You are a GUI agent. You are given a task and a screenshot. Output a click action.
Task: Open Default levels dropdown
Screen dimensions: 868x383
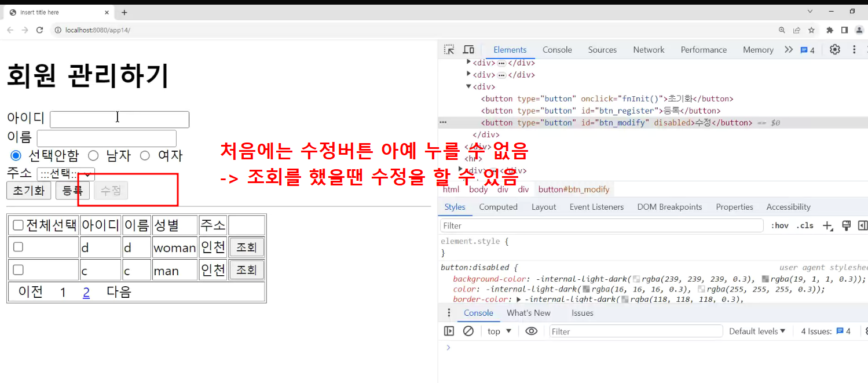click(757, 331)
